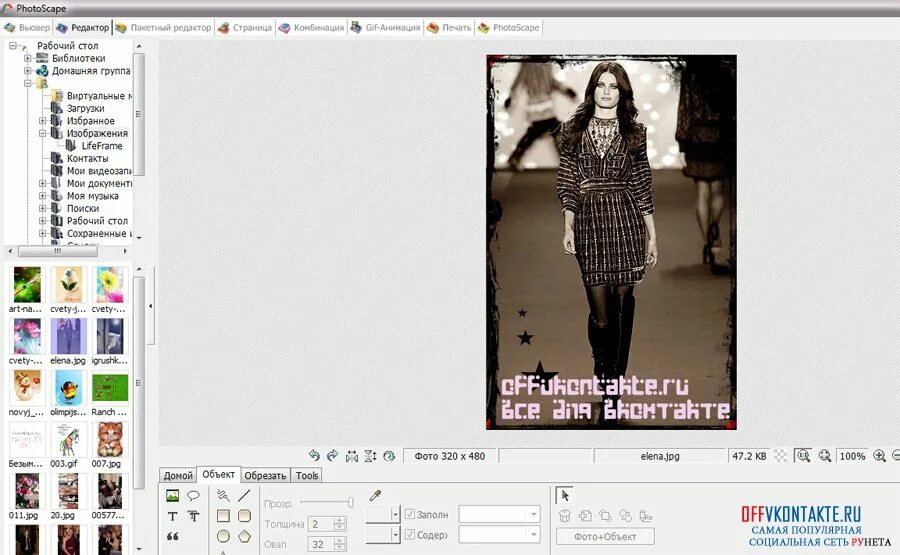
Task: Increase the Толщина value with up arrow
Action: 340,521
